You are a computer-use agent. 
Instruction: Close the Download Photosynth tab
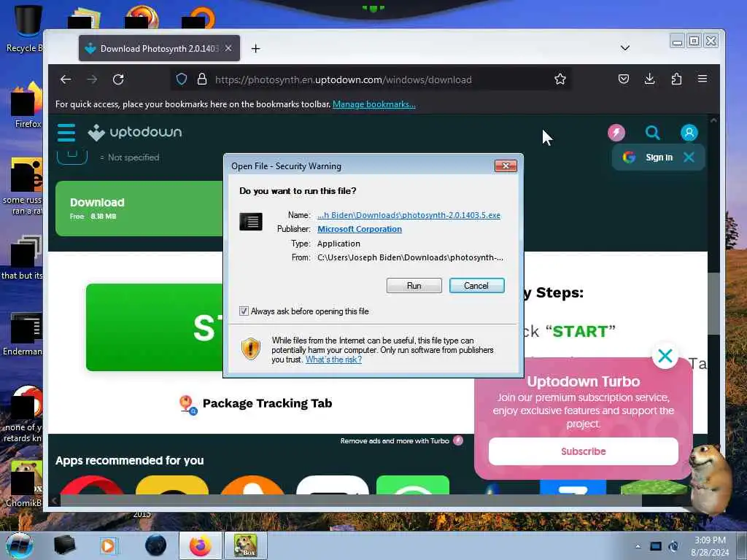point(228,48)
